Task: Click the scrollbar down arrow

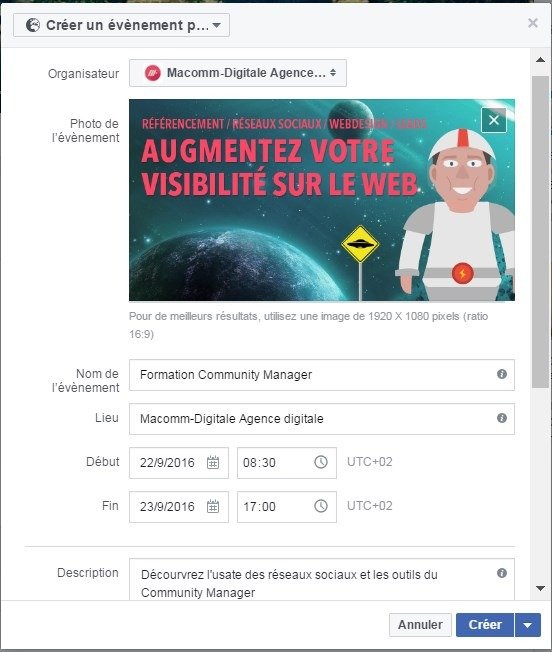Action: [x=540, y=588]
